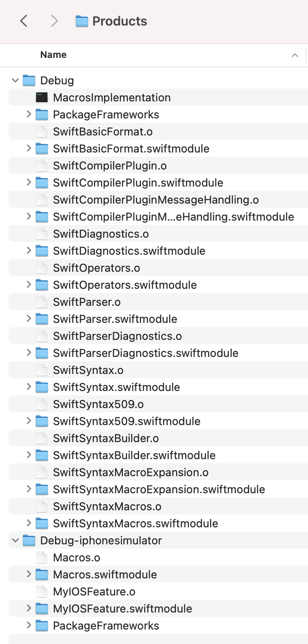Click the back navigation arrow
The width and height of the screenshot is (308, 644).
pyautogui.click(x=24, y=21)
